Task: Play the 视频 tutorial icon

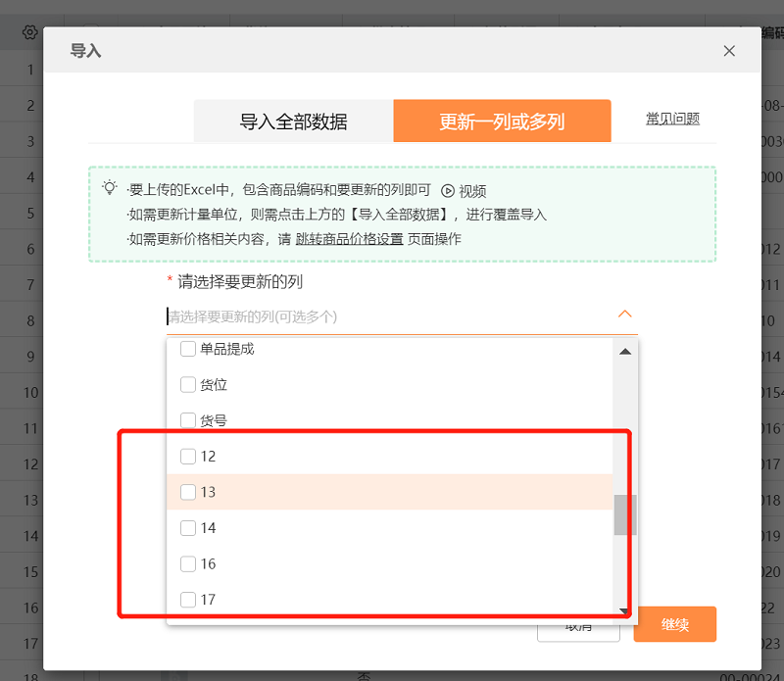Action: (x=448, y=191)
